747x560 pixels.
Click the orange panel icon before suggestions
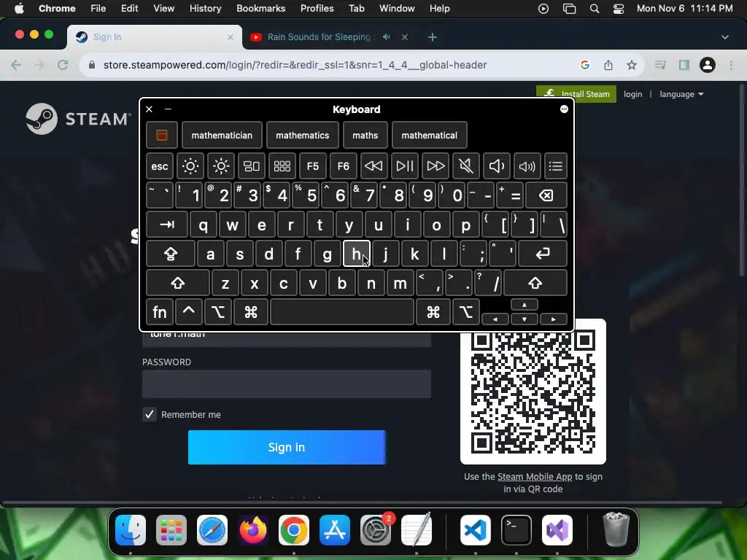(x=162, y=135)
